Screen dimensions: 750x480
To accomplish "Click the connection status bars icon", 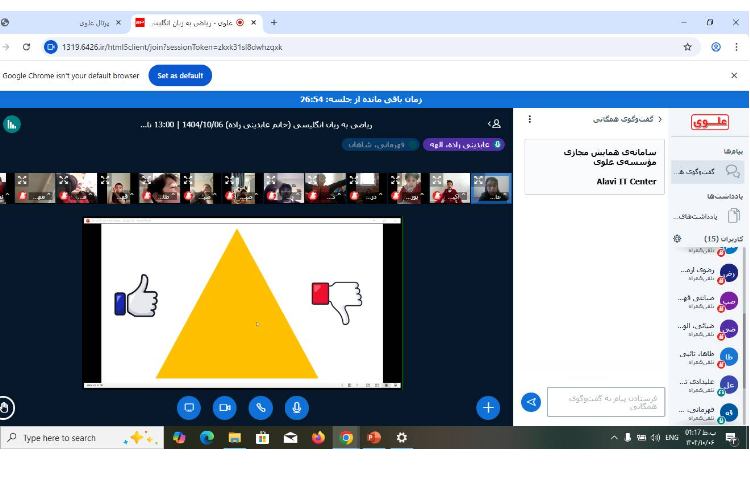I will click(x=12, y=124).
